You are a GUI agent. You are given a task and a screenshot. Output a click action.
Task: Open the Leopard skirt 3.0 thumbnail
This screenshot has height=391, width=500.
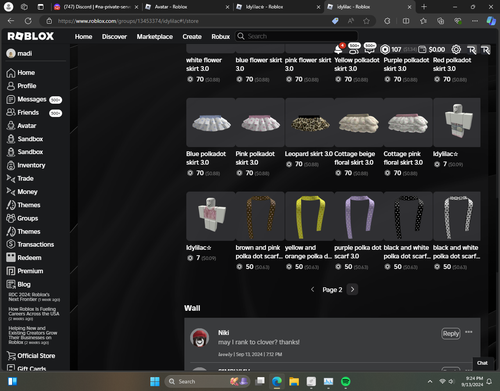click(x=310, y=123)
